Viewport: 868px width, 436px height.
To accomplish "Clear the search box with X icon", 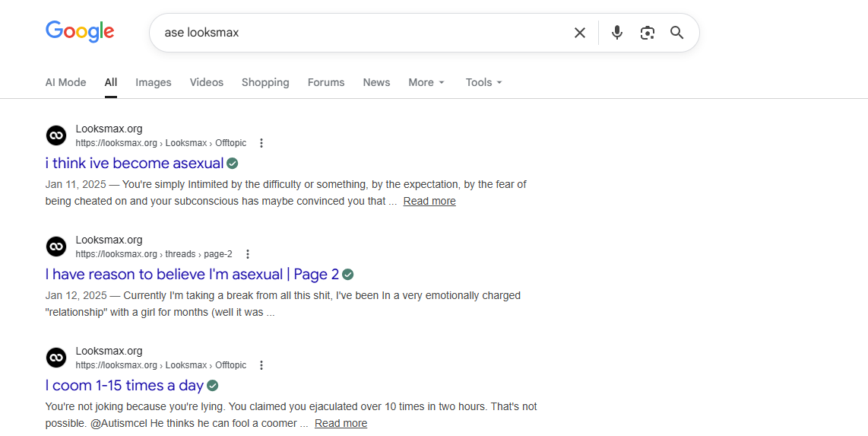I will [580, 33].
